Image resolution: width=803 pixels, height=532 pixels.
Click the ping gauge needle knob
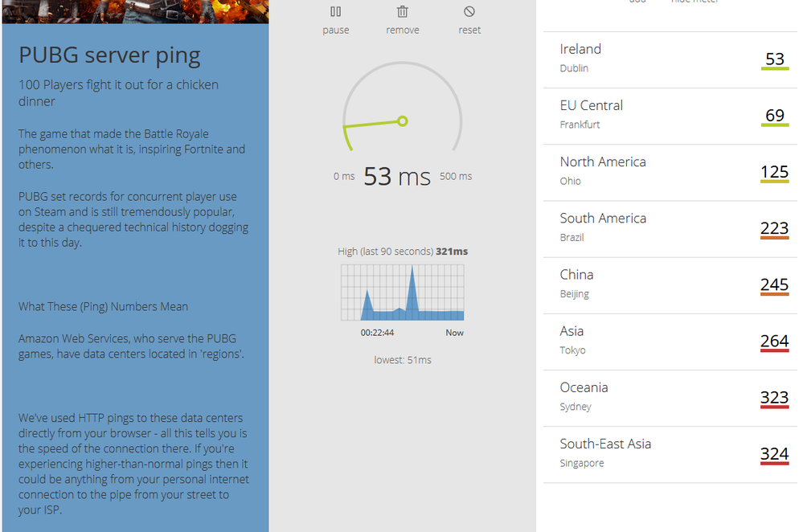coord(403,121)
